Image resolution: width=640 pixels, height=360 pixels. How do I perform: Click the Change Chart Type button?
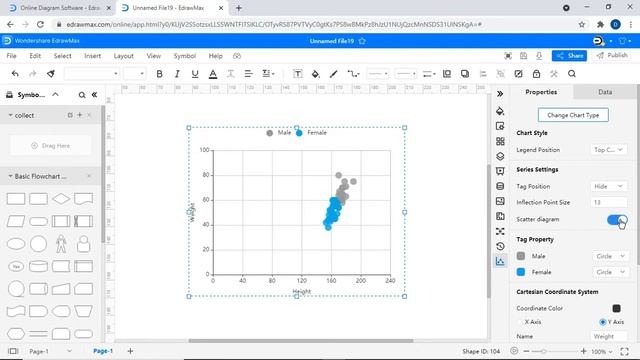click(573, 115)
